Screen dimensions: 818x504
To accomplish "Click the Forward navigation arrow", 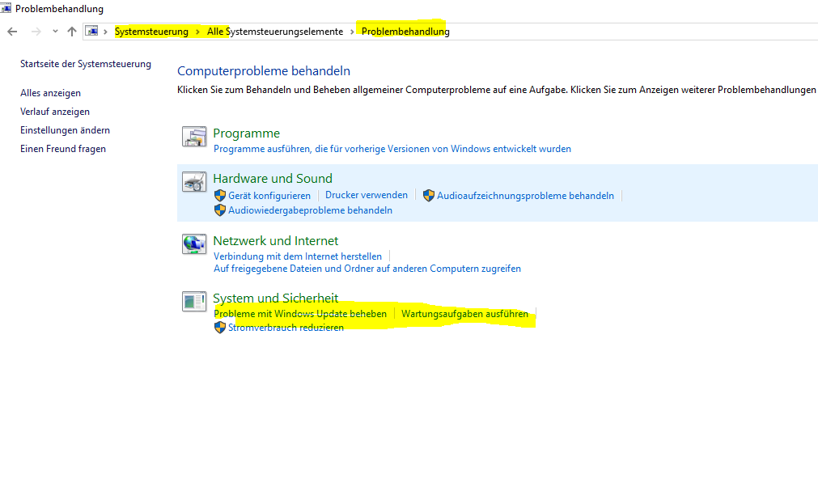I will click(x=36, y=32).
